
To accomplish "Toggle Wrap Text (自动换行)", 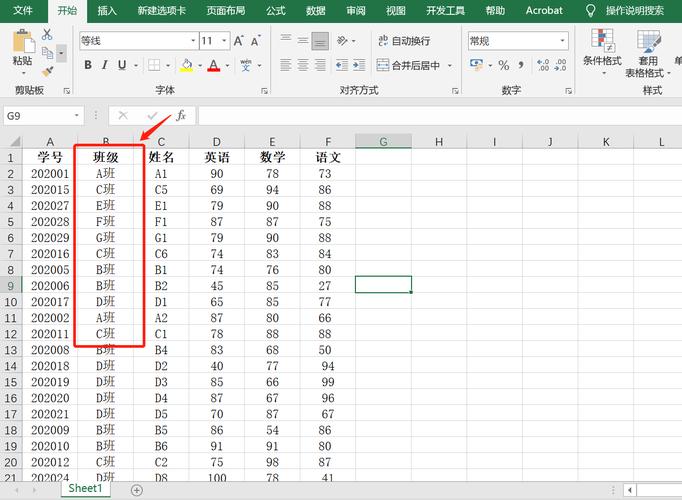I will click(x=404, y=41).
